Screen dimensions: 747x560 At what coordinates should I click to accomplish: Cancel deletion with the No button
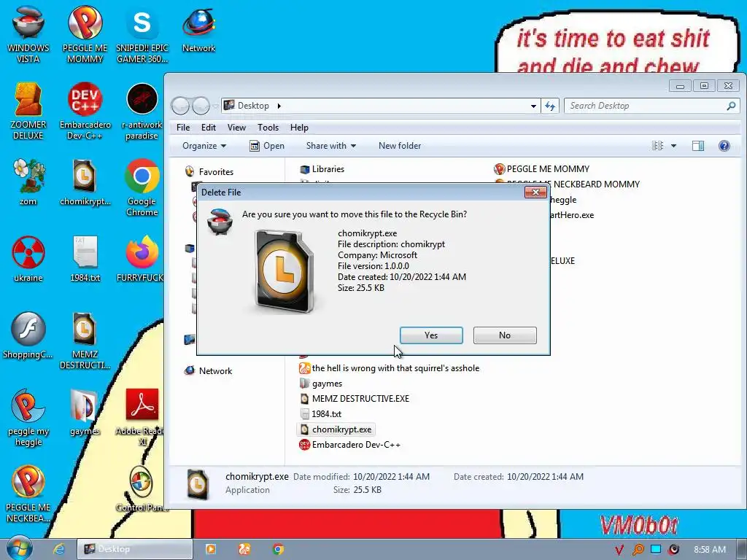click(x=505, y=335)
